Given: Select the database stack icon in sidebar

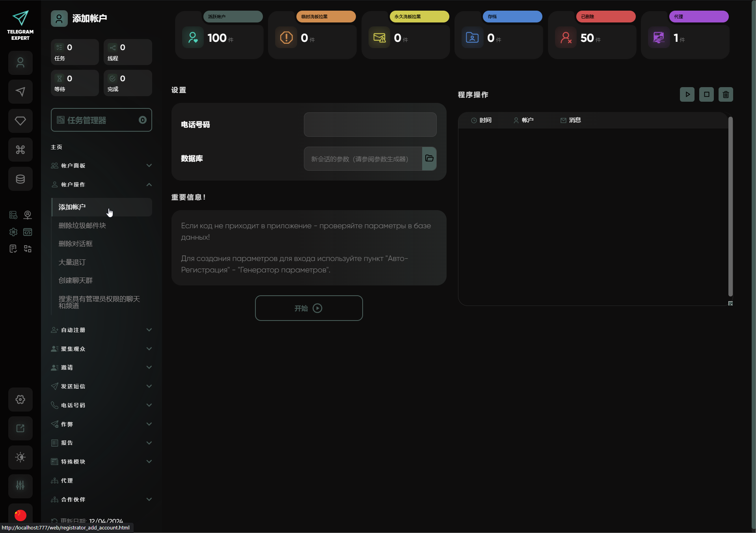Looking at the screenshot, I should [x=20, y=179].
